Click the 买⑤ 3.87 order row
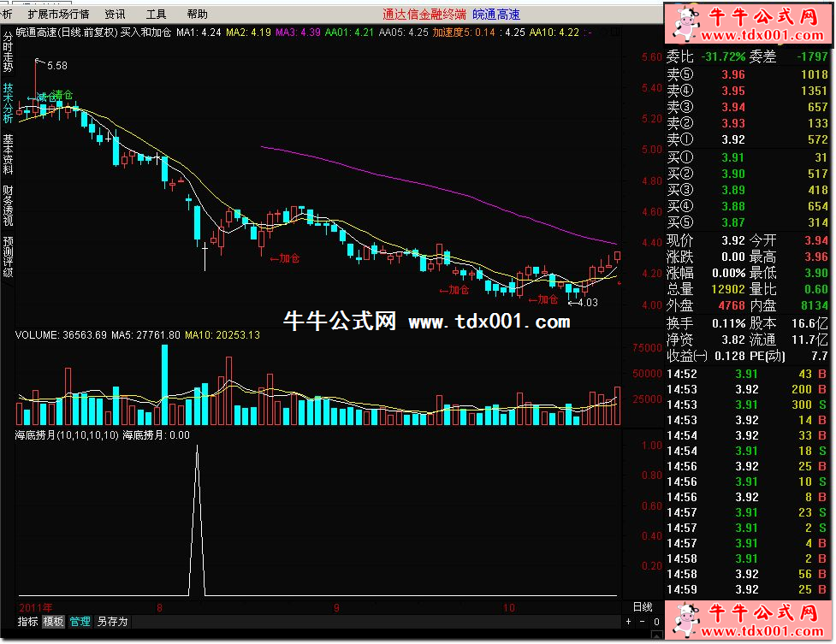 click(x=748, y=222)
